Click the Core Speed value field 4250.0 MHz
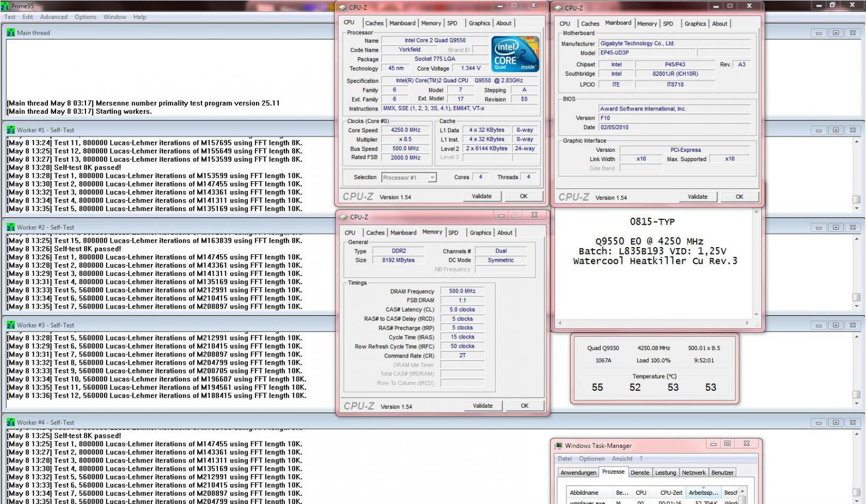The image size is (866, 504). tap(405, 130)
